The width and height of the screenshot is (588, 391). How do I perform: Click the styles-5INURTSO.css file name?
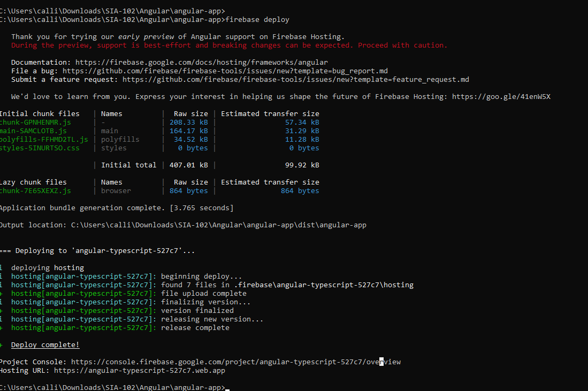[40, 148]
